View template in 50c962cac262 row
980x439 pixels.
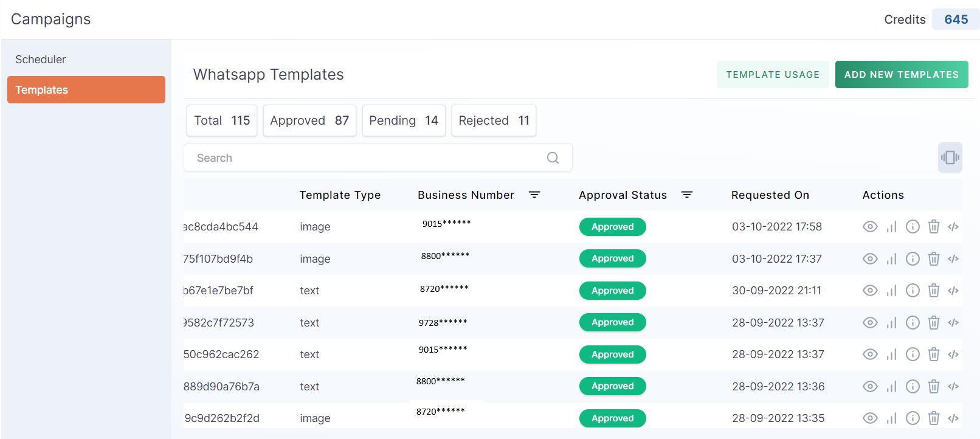point(870,354)
